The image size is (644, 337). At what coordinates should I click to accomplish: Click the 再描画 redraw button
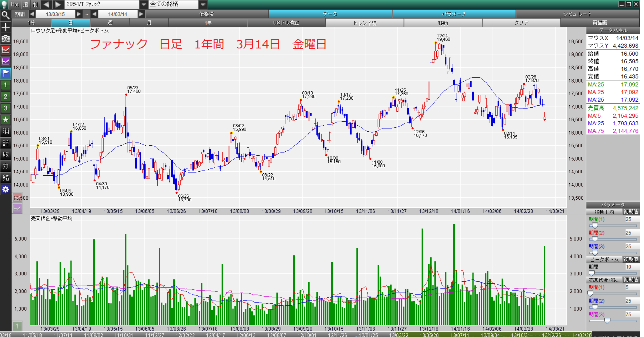[x=600, y=23]
